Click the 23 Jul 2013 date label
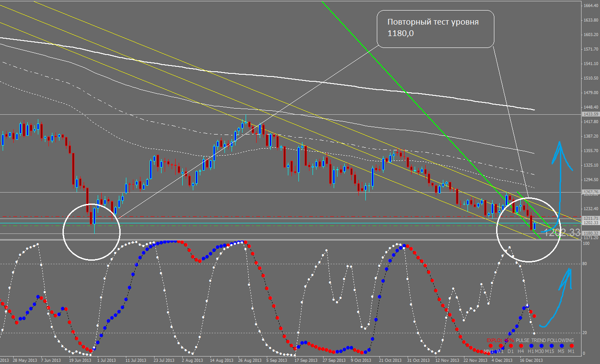This screenshot has height=364, width=600. tap(164, 360)
